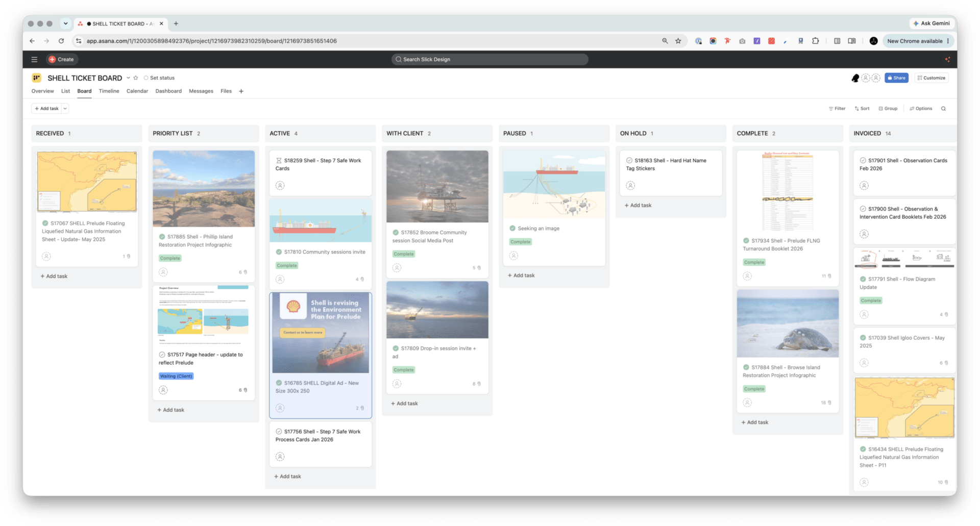Click Set status for the project
980x526 pixels.
click(x=159, y=78)
